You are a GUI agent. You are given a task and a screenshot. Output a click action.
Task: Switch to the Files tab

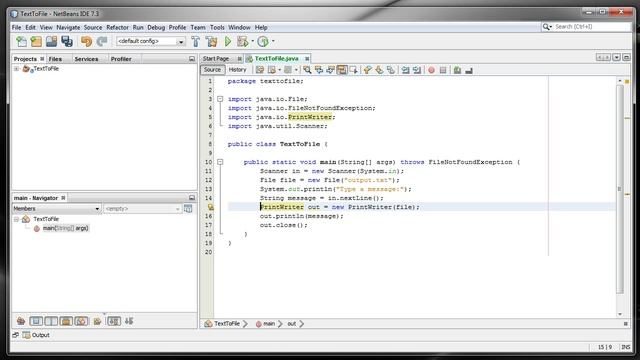pos(55,59)
